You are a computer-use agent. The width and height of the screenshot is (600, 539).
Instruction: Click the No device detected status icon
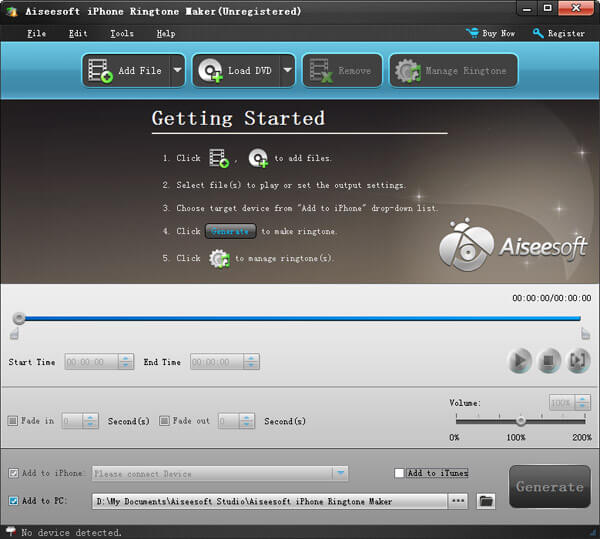coord(11,531)
